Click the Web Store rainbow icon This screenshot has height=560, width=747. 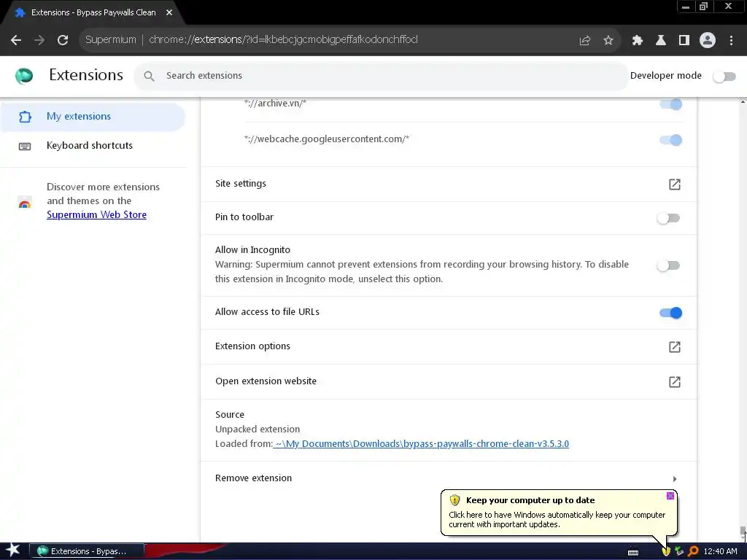pyautogui.click(x=25, y=202)
